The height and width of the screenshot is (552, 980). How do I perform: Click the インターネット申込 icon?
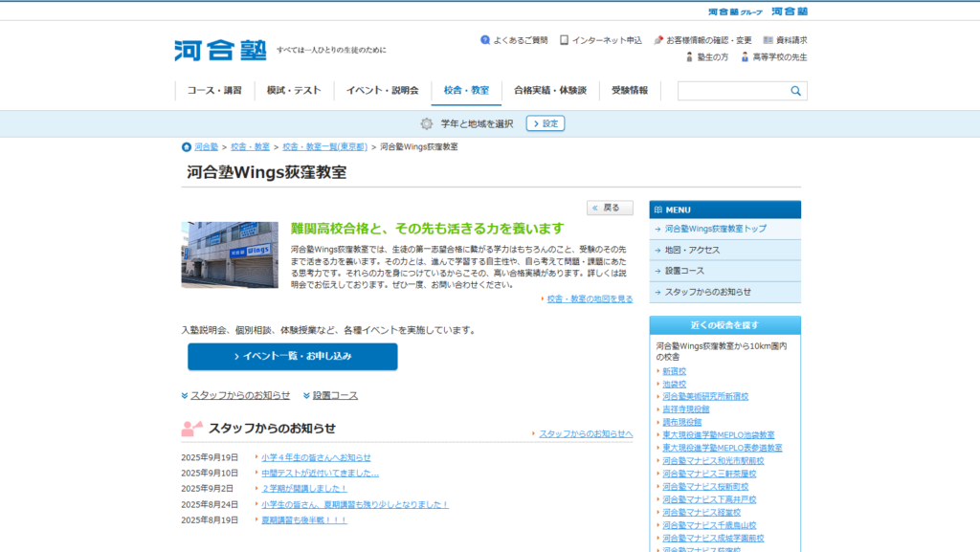(x=565, y=40)
